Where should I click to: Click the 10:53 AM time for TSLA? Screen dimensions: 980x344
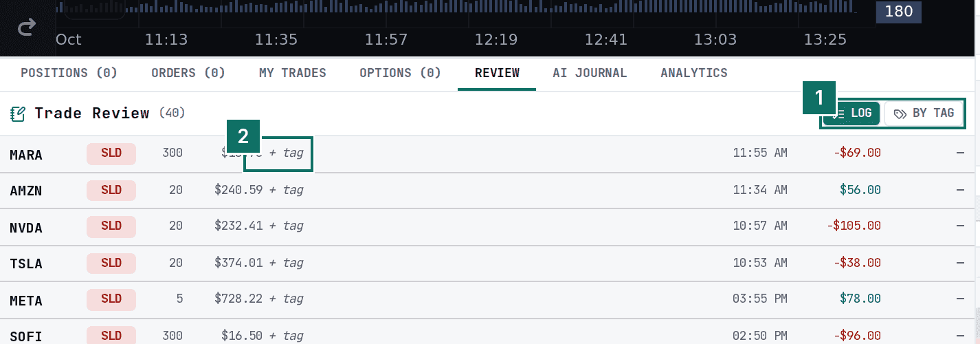coord(760,263)
